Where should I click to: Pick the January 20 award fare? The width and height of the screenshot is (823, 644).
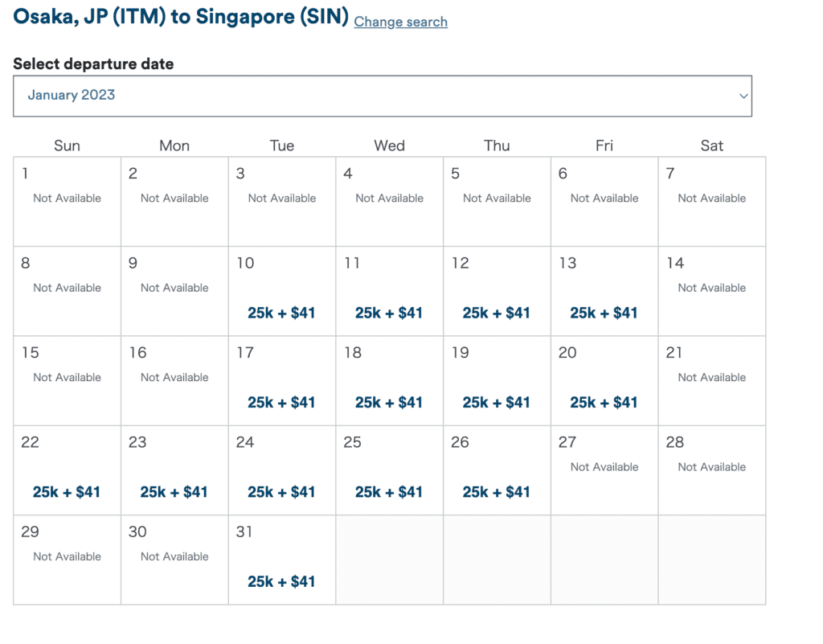pyautogui.click(x=604, y=402)
